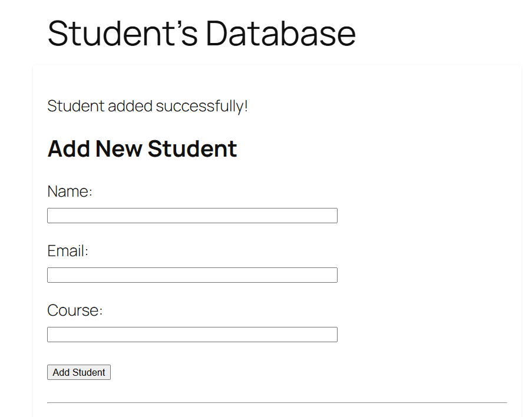Click the blank card area beside the Name field
This screenshot has width=532, height=417.
424,216
